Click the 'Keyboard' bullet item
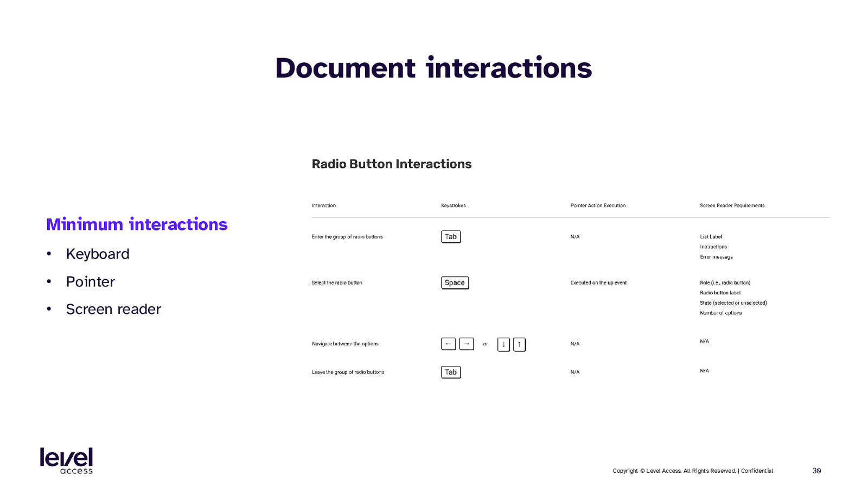 point(98,254)
